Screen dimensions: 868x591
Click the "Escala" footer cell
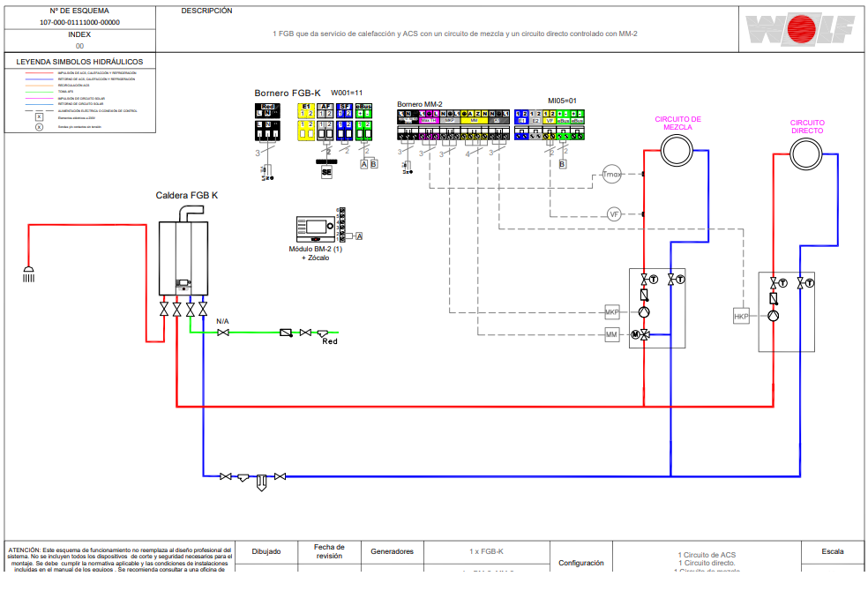[x=833, y=551]
